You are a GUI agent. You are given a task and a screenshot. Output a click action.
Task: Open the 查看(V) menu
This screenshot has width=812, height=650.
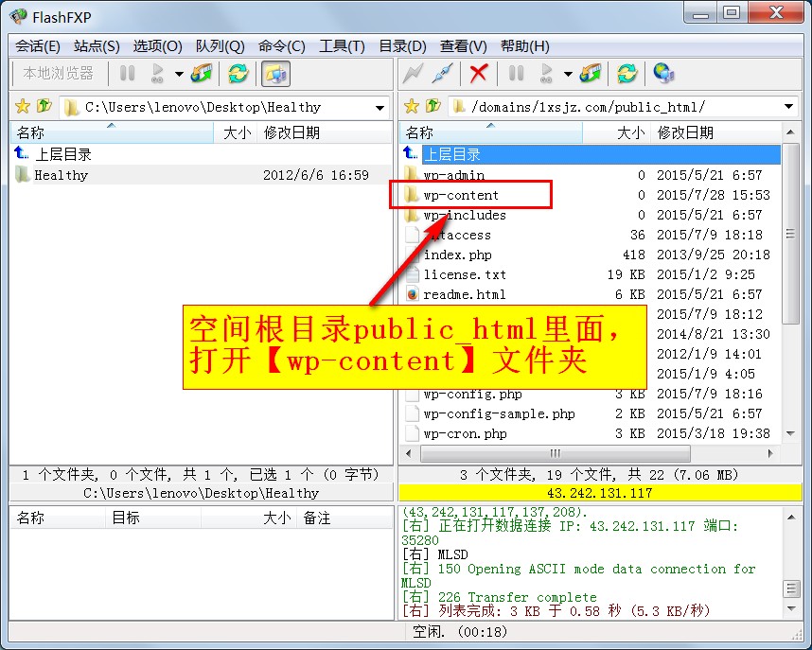click(x=464, y=46)
